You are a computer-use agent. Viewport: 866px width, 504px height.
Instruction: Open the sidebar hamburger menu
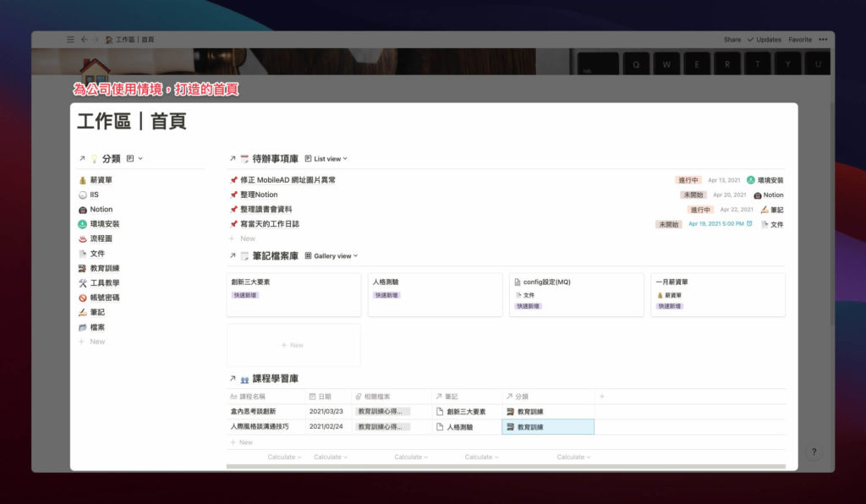pos(70,40)
